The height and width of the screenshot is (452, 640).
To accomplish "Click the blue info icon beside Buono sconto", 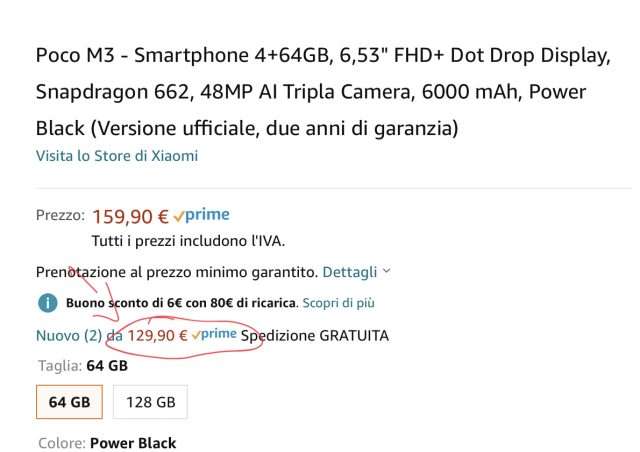I will 48,303.
